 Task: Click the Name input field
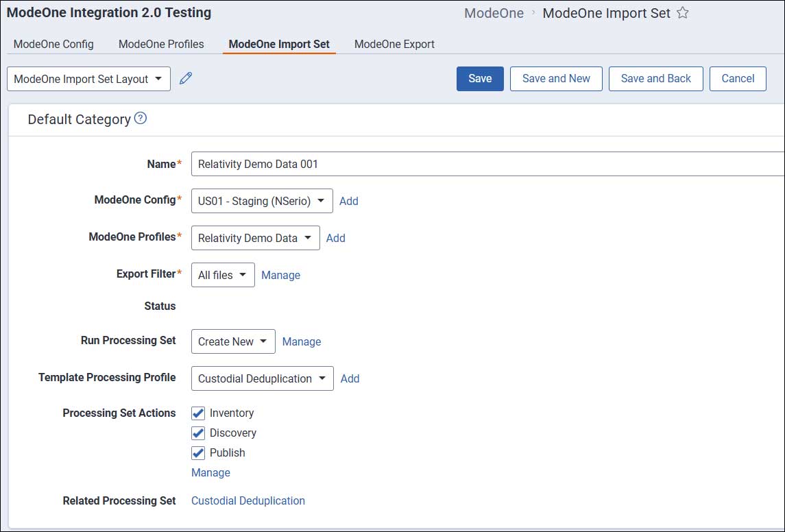(x=488, y=164)
